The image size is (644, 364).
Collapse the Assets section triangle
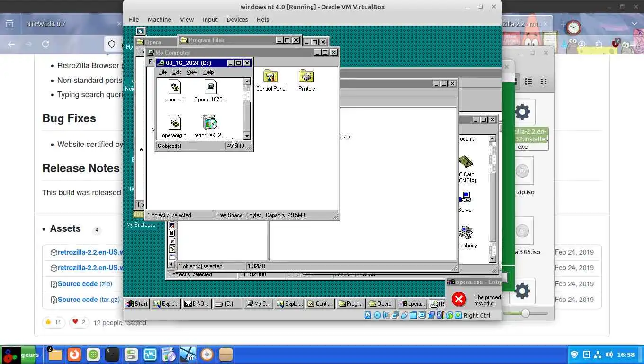[44, 229]
